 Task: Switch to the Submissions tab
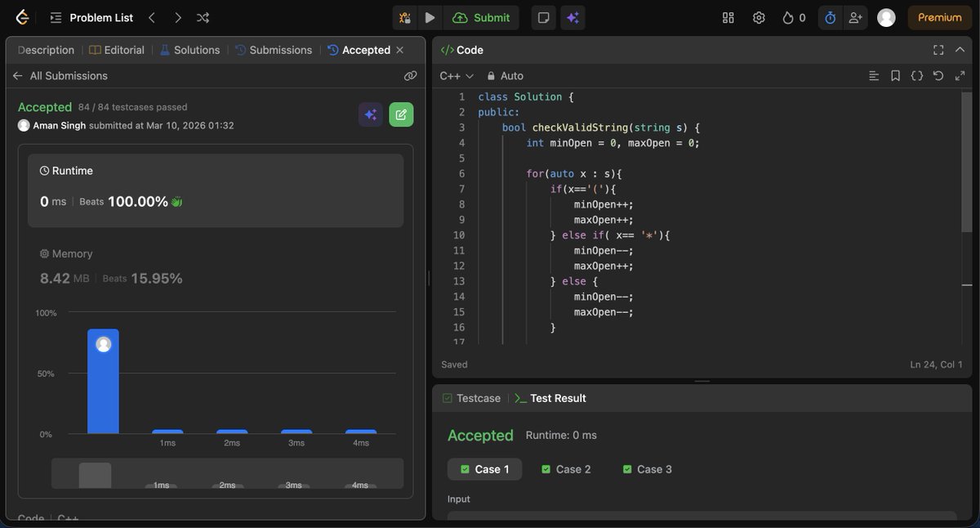pyautogui.click(x=274, y=50)
